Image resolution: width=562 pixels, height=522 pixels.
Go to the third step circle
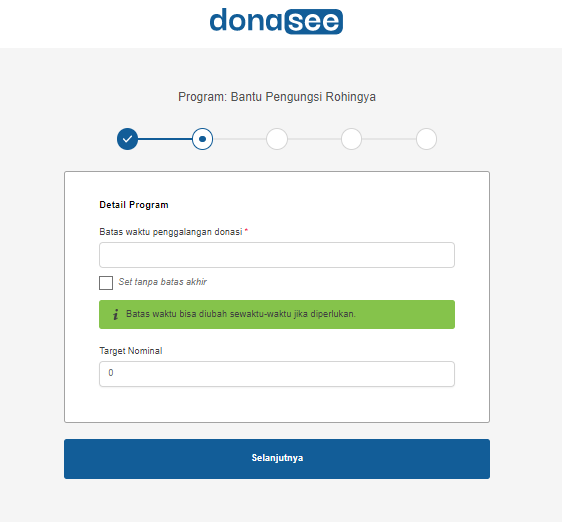click(x=277, y=139)
